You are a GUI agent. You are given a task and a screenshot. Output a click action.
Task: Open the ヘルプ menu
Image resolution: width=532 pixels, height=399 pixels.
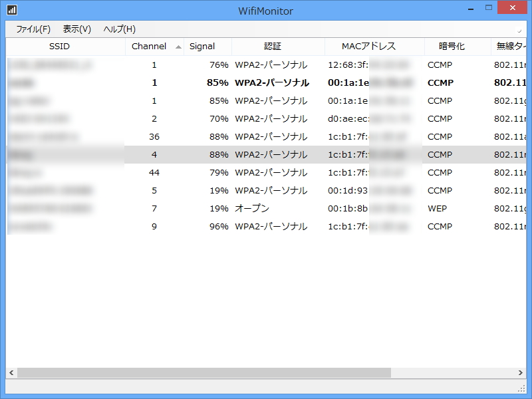[117, 29]
